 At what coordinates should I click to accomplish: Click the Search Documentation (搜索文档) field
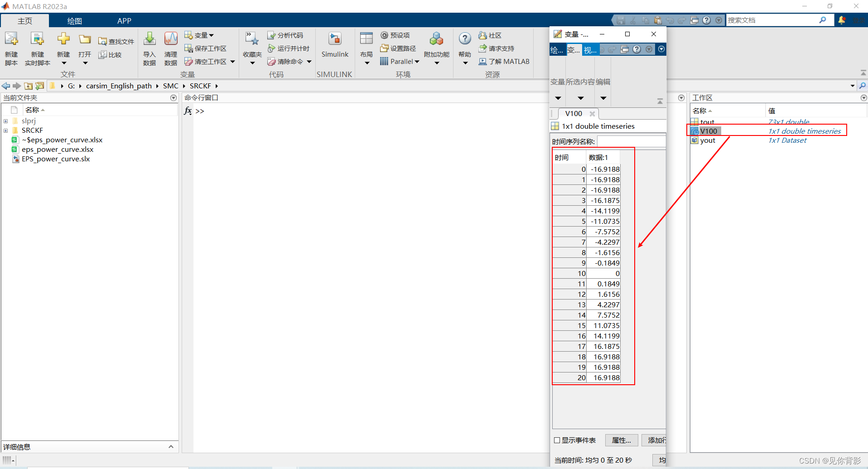772,20
